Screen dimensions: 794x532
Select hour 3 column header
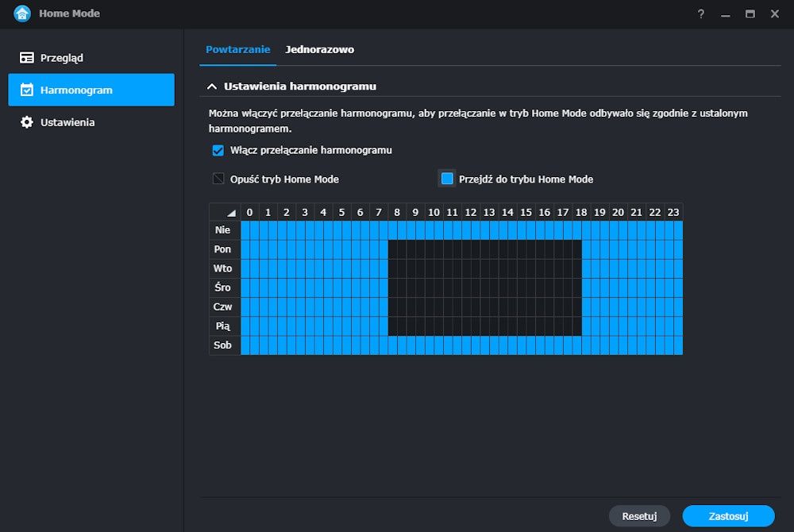pos(305,212)
